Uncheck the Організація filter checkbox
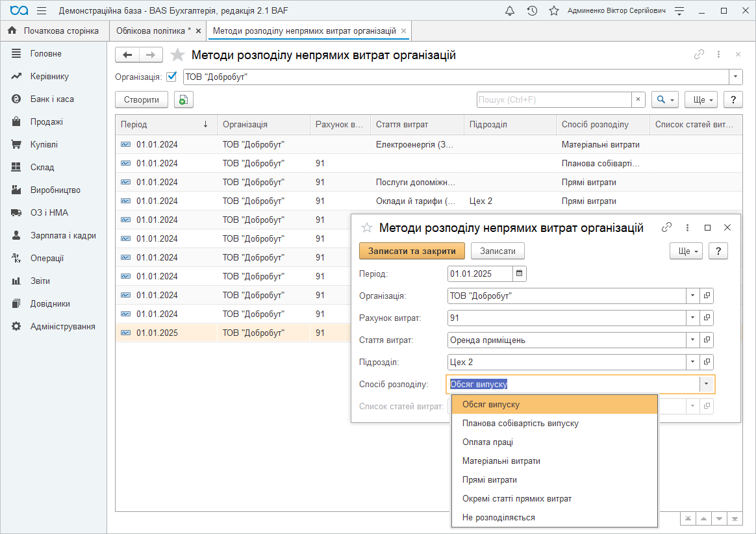Viewport: 756px width, 534px height. pos(172,77)
